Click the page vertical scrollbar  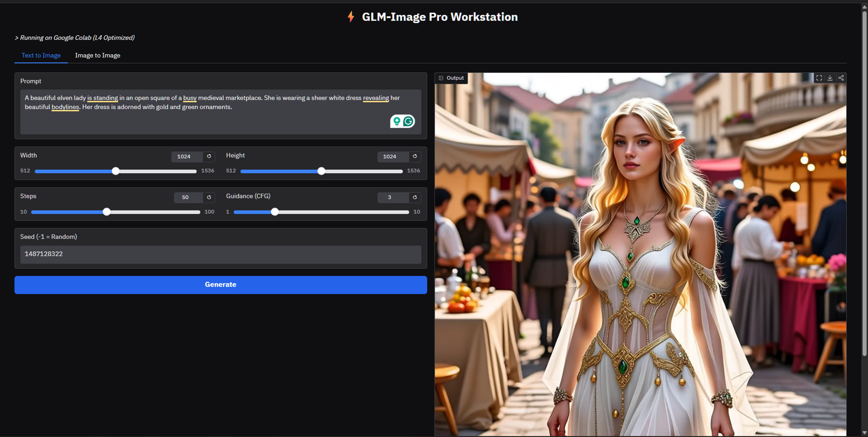click(x=864, y=183)
